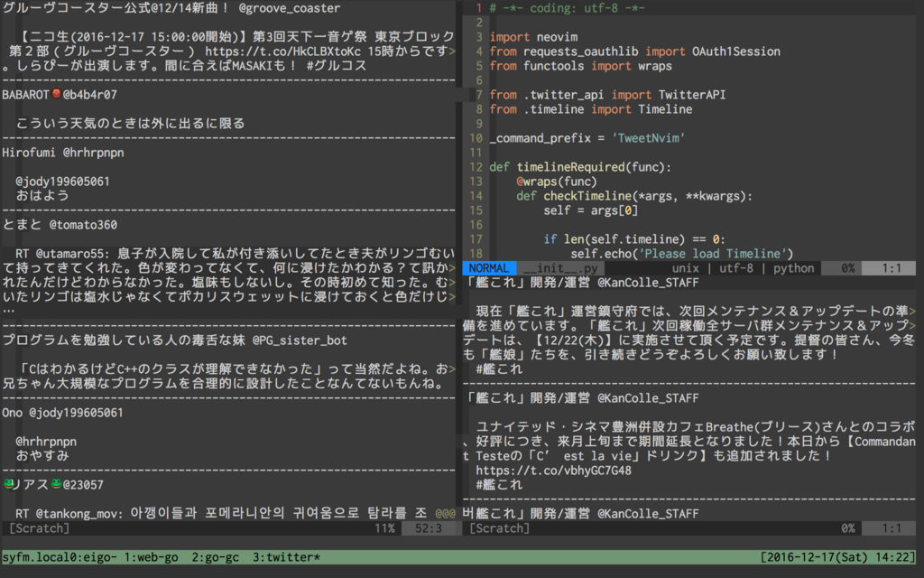Click the おやすみ tweet text
This screenshot has height=578, width=924.
(42, 456)
